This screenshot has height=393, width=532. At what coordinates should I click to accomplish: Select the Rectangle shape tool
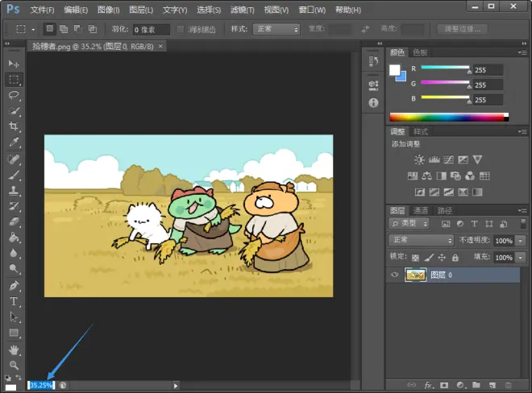pyautogui.click(x=14, y=333)
